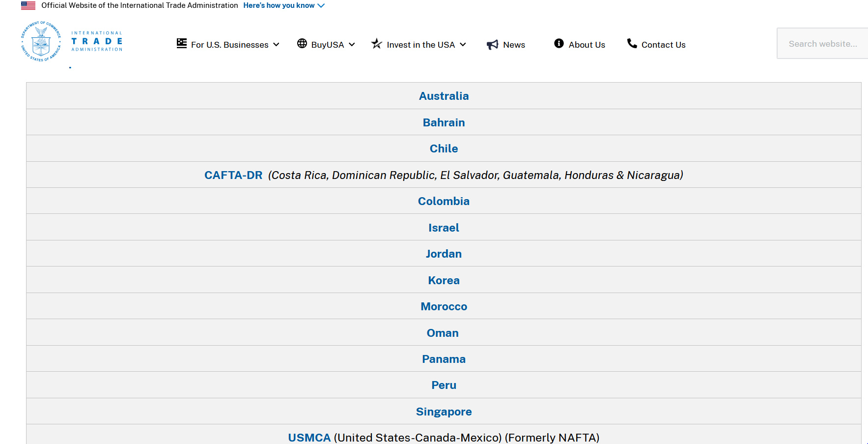Expand Invest in the USA dropdown arrow

[x=463, y=45]
